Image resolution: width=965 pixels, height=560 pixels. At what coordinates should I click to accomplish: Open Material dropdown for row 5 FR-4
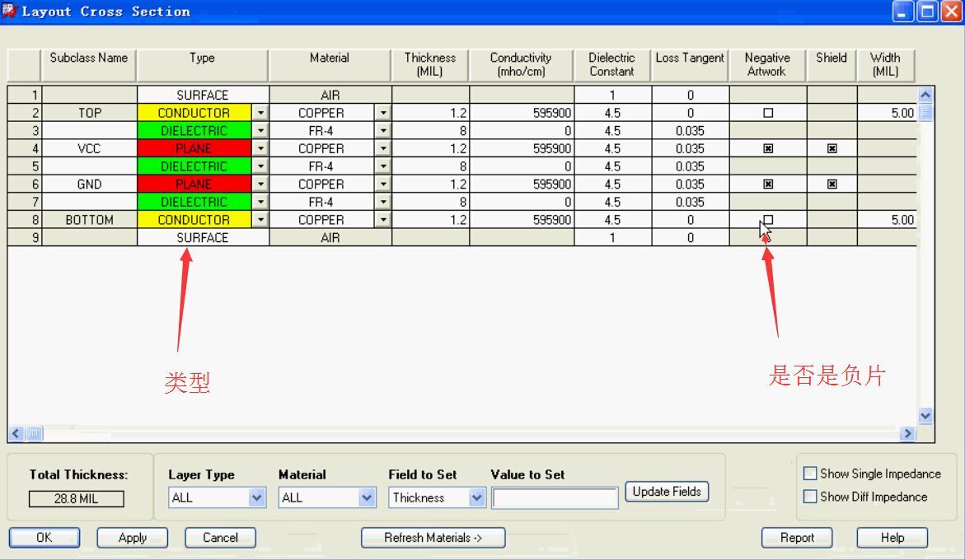coord(383,166)
